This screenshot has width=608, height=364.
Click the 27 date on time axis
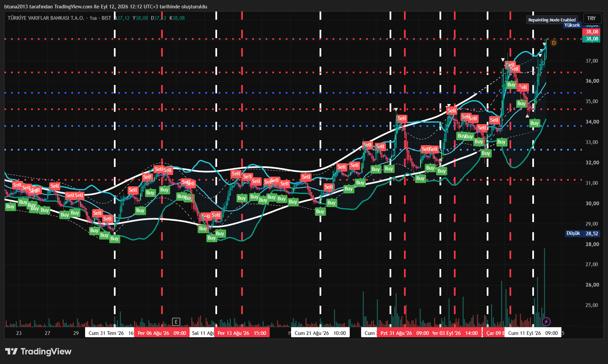pos(48,333)
